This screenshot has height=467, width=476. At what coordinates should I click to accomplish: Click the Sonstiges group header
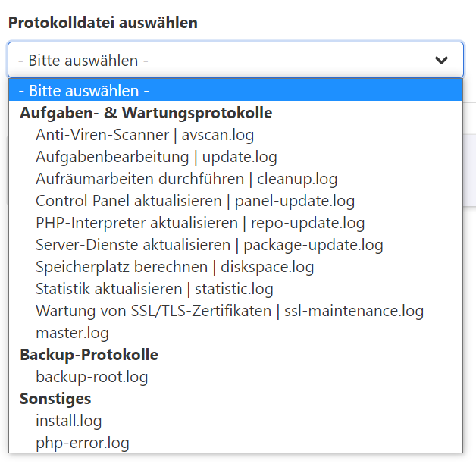pos(55,399)
